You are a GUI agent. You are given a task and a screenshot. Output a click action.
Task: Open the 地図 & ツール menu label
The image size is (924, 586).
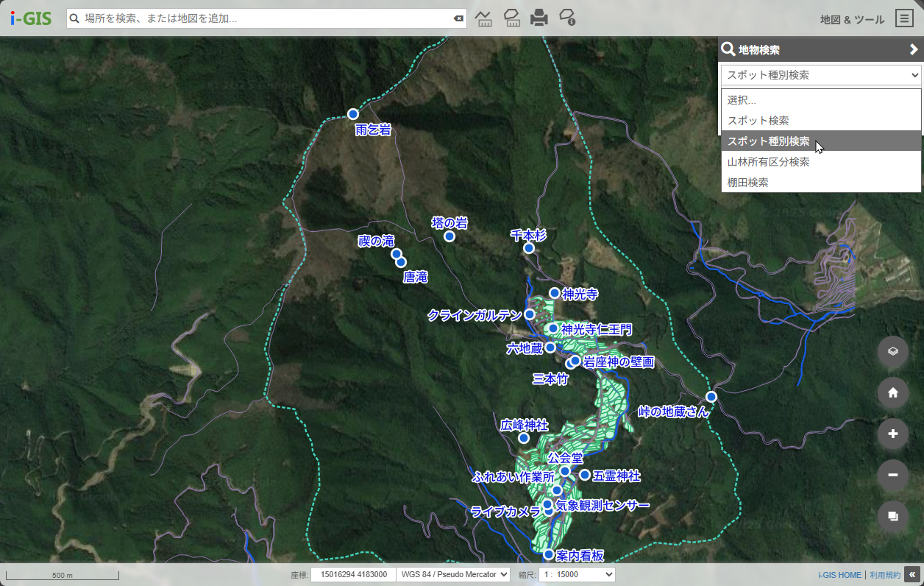[853, 20]
